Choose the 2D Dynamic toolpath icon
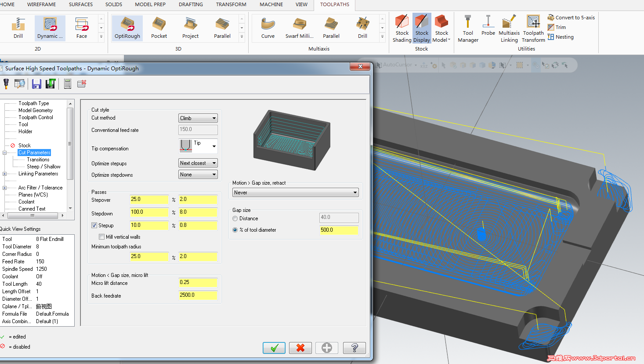The width and height of the screenshot is (644, 364). [50, 28]
